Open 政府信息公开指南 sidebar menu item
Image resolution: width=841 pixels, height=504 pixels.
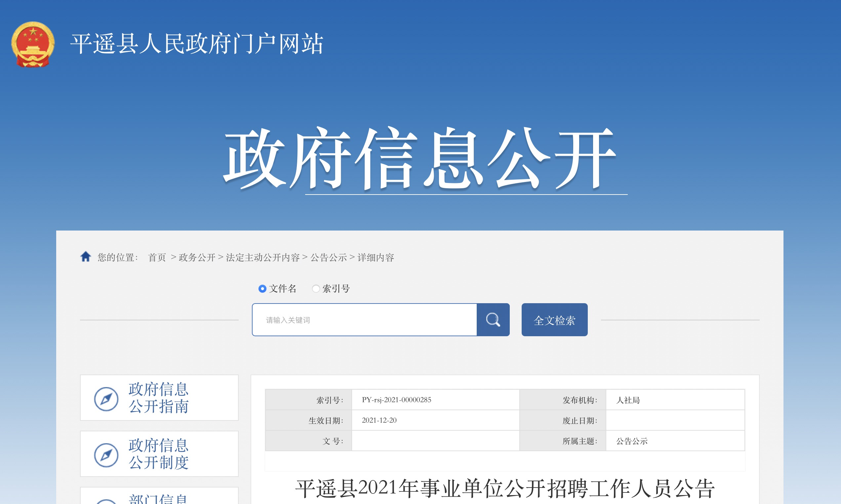(x=158, y=398)
